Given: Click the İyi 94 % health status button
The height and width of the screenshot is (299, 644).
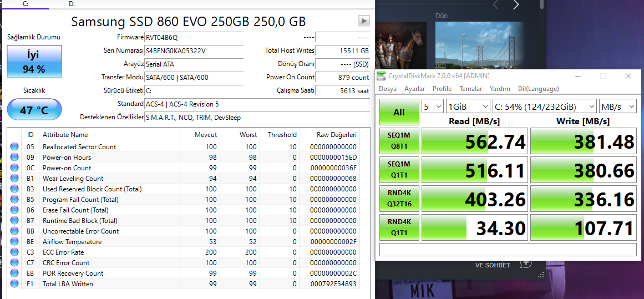Looking at the screenshot, I should coord(34,62).
